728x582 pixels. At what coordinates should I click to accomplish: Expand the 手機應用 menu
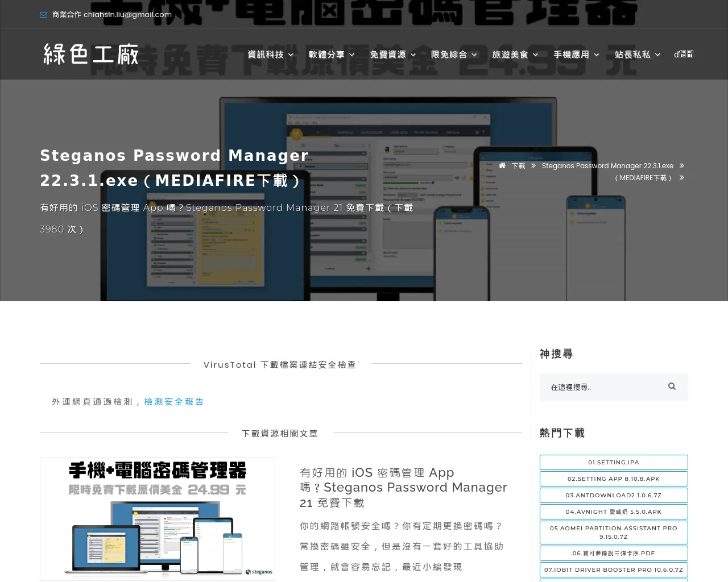point(576,55)
